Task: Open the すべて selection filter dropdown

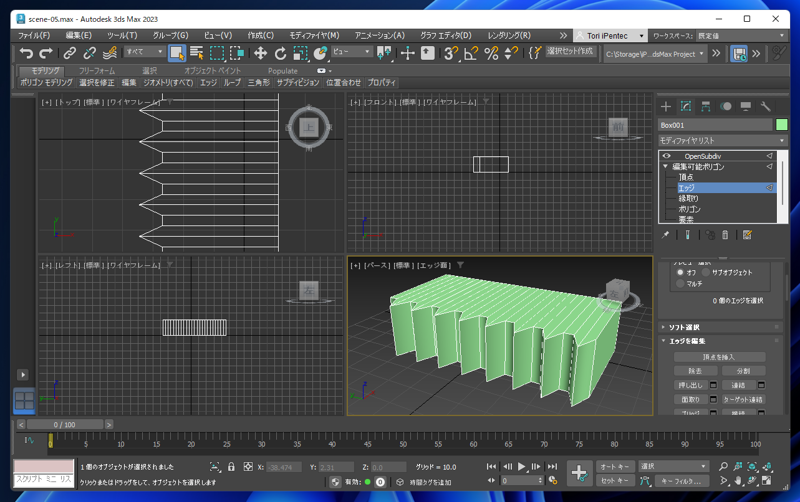Action: point(144,52)
